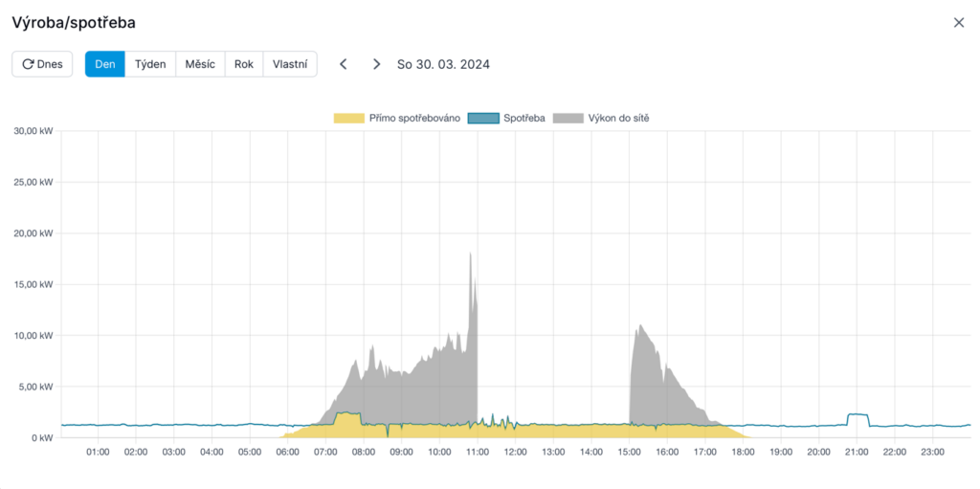Switch to Týden view
980x489 pixels.
150,64
